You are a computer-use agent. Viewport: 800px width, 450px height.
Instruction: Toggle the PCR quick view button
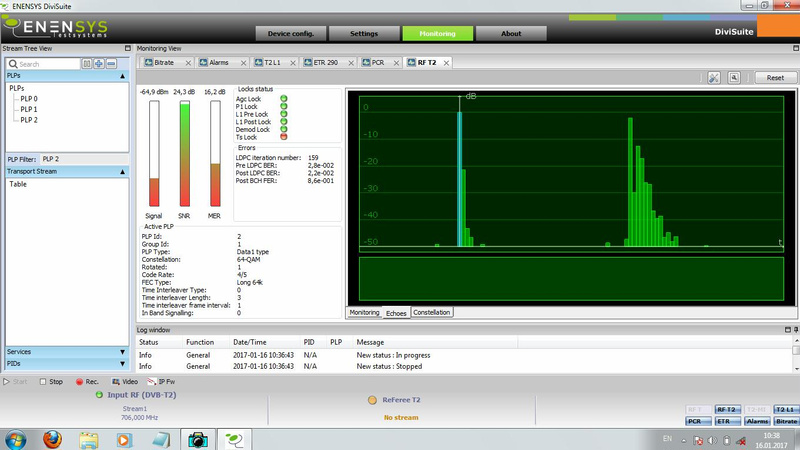point(698,422)
